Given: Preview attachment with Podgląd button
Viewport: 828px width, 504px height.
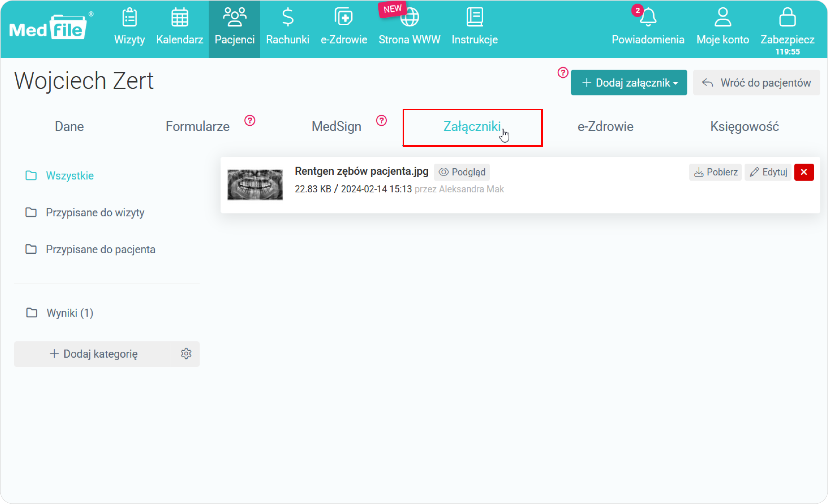Looking at the screenshot, I should (462, 172).
